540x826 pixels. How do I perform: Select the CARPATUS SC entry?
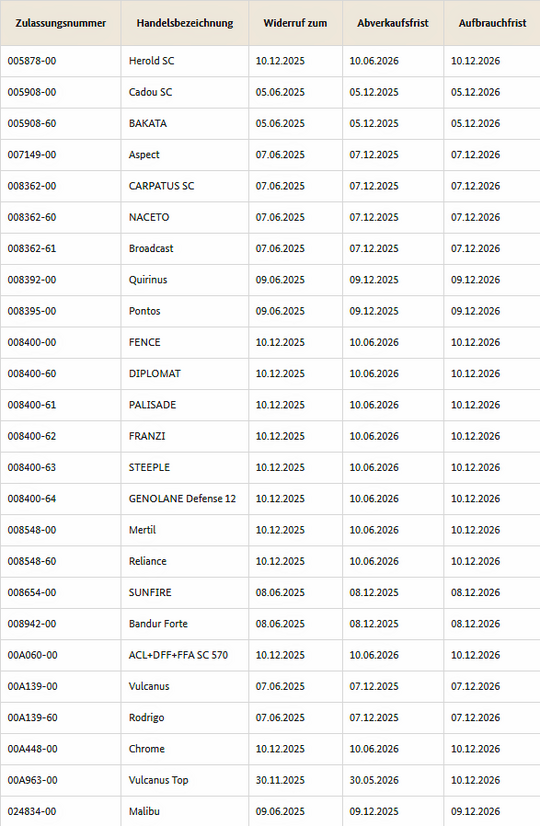162,186
